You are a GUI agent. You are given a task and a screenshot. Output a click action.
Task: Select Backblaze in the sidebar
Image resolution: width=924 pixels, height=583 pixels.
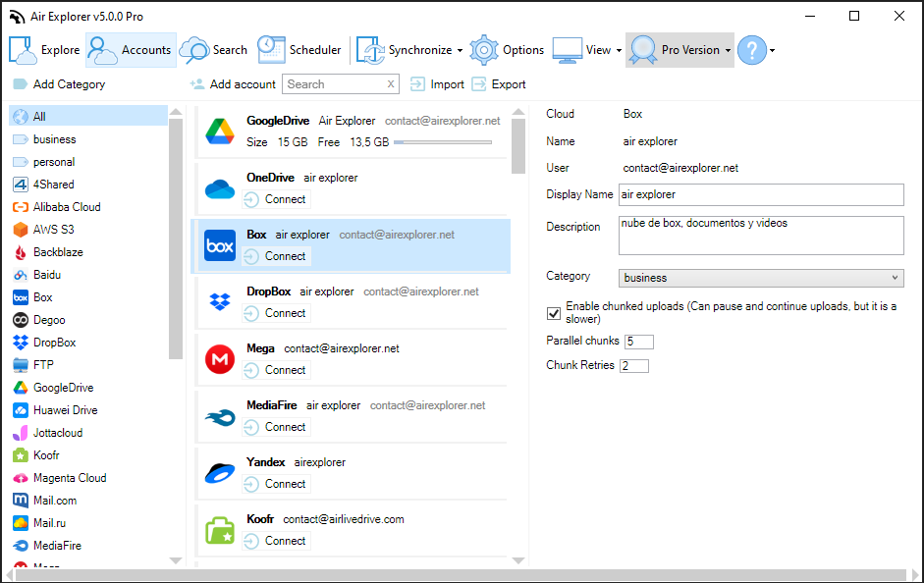point(88,252)
